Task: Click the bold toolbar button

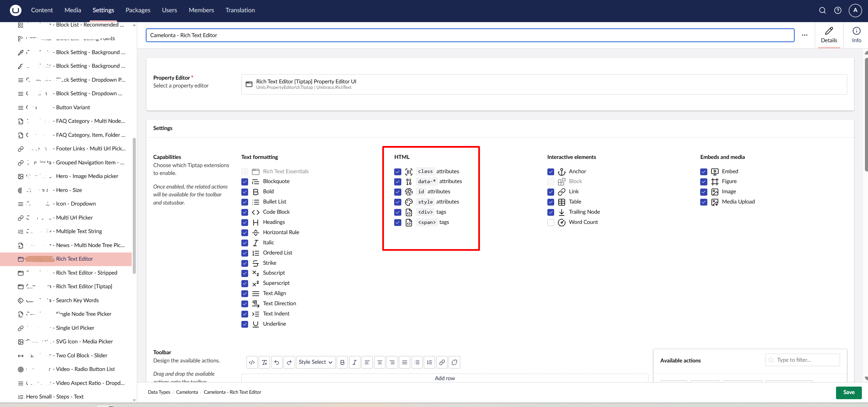Action: pos(342,362)
